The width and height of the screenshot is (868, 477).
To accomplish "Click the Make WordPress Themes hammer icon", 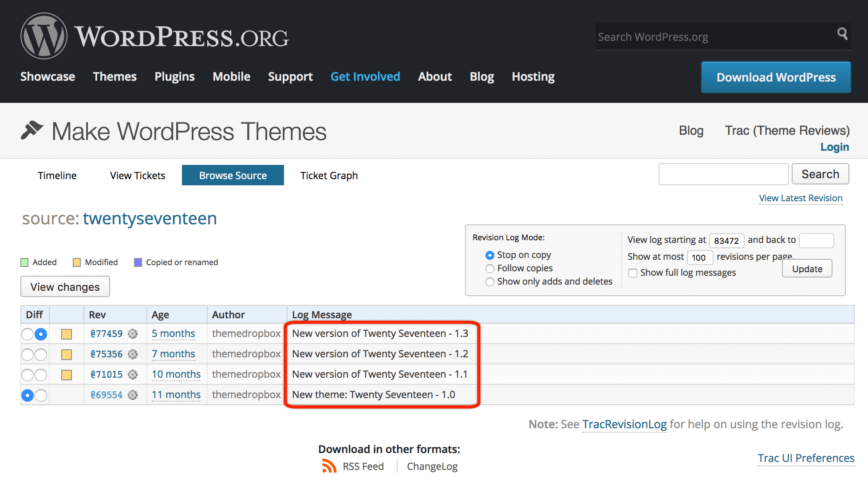I will [32, 130].
